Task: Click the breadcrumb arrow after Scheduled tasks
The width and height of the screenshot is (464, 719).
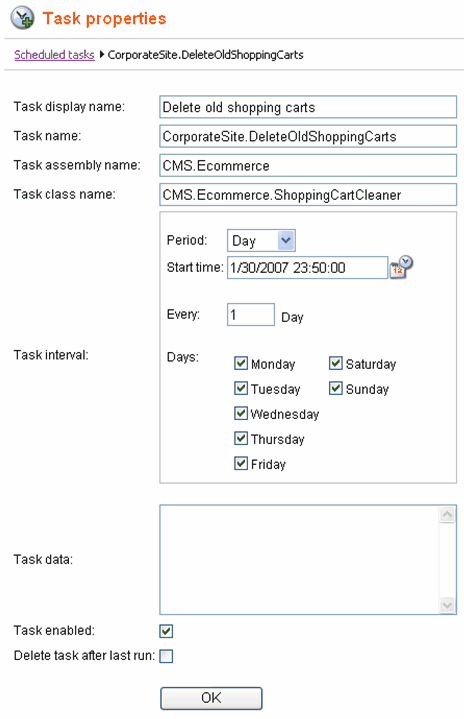Action: click(102, 55)
